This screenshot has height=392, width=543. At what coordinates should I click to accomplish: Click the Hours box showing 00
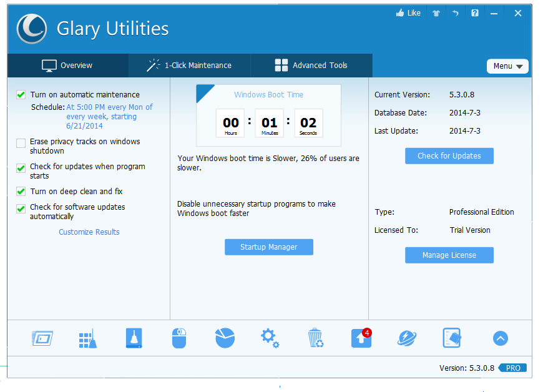(x=230, y=123)
